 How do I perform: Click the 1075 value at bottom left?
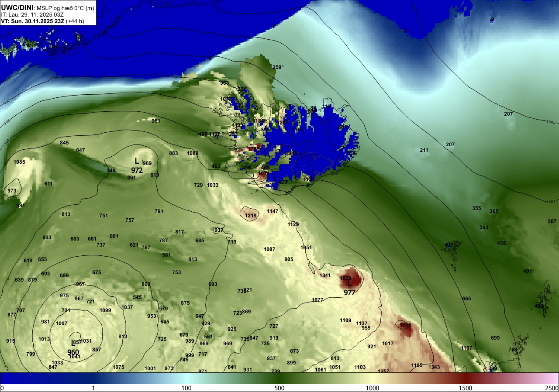coord(118,367)
